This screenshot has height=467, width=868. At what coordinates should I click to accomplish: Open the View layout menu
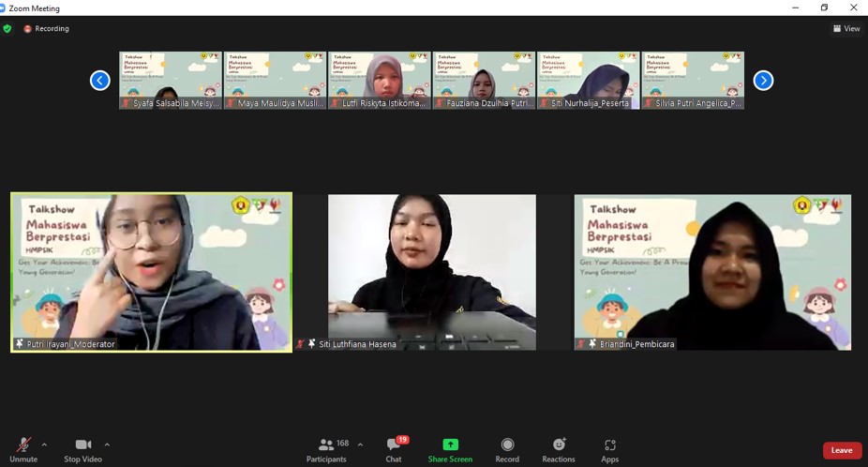pos(846,29)
